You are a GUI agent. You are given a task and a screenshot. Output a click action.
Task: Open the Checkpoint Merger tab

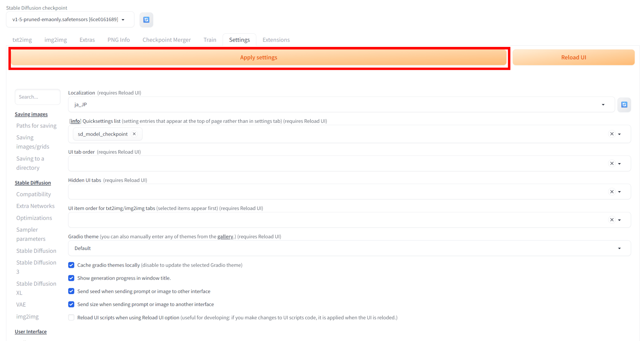167,40
